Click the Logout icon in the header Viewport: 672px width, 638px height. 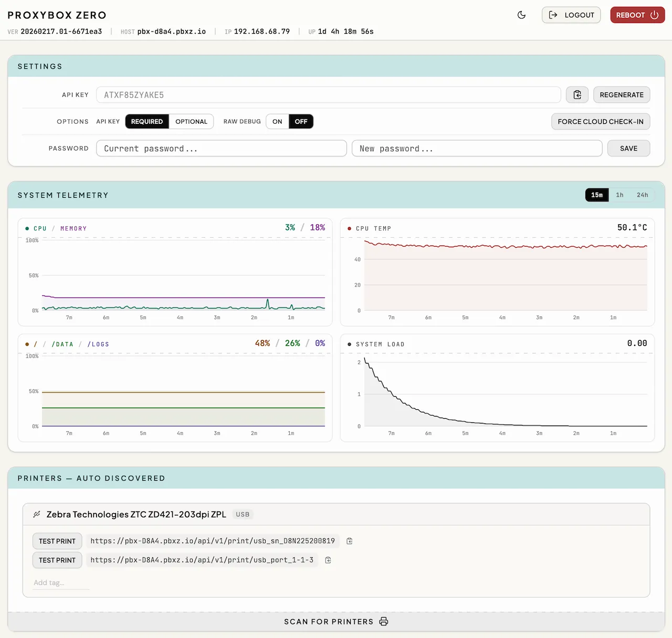pos(553,15)
